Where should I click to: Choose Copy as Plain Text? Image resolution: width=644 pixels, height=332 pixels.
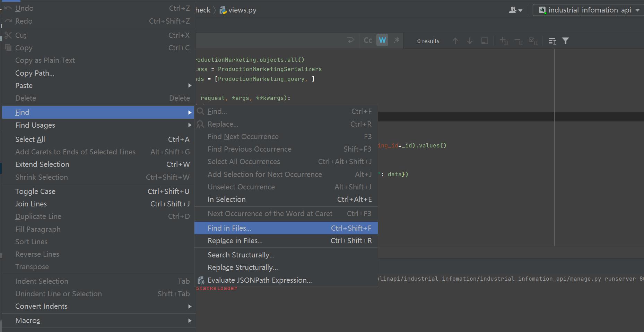(x=98, y=60)
